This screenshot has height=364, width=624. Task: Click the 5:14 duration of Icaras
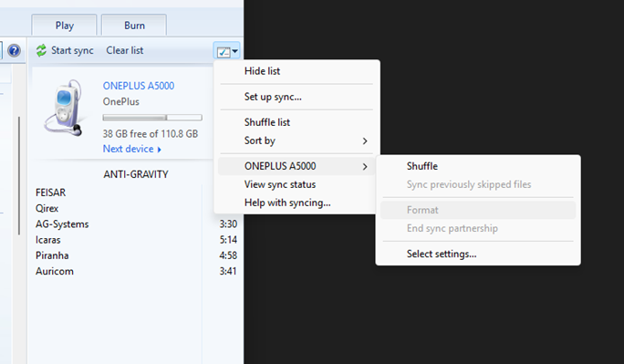pos(228,240)
